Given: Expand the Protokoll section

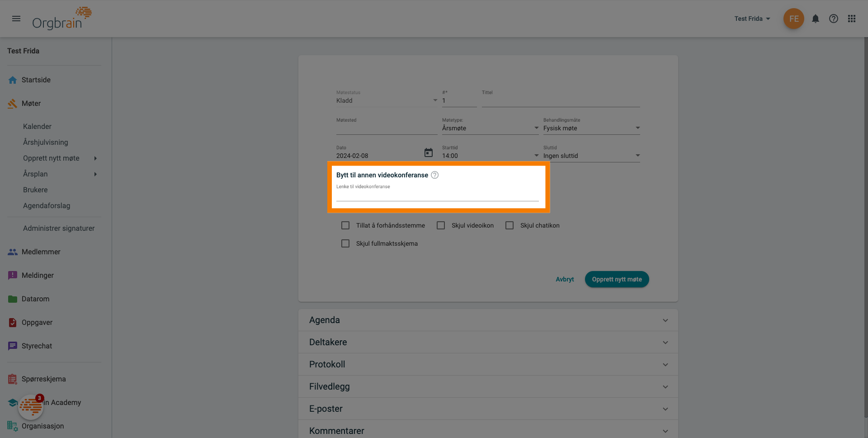Looking at the screenshot, I should coord(488,364).
